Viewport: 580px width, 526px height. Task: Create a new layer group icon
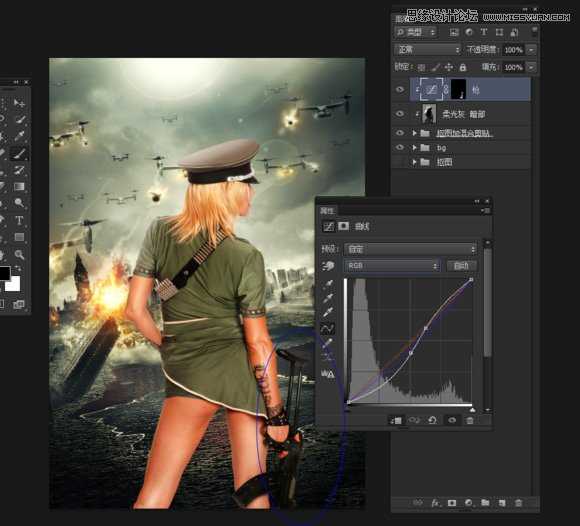485,503
